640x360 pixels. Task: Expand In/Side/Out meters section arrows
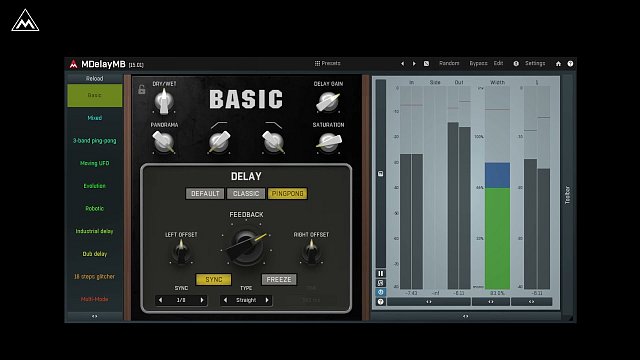point(429,302)
